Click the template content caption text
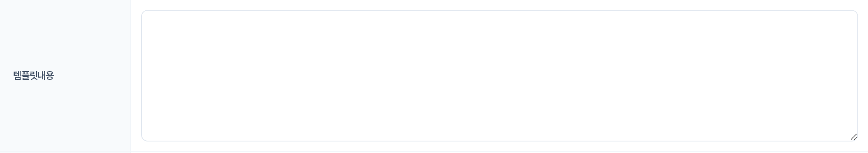Image resolution: width=868 pixels, height=153 pixels. coord(34,76)
